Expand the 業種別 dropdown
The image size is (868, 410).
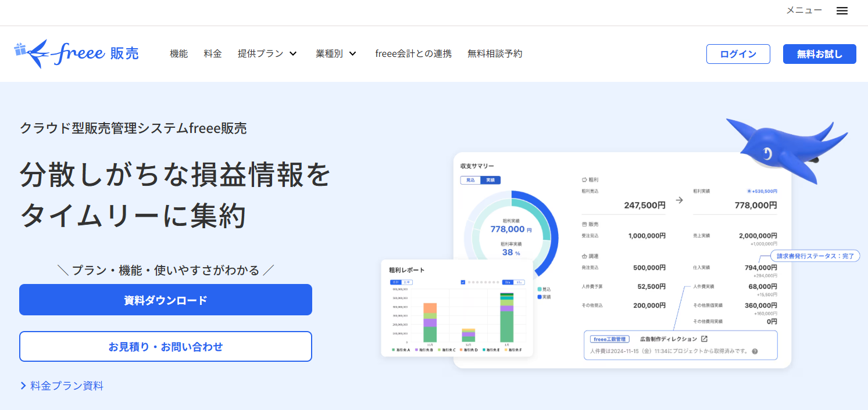(x=336, y=53)
